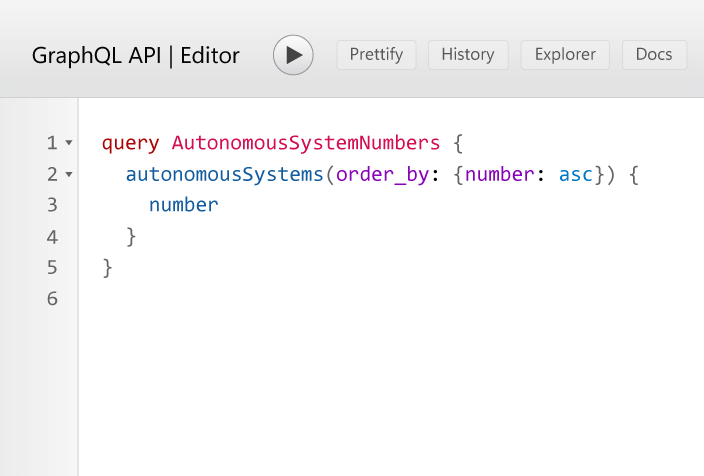Click the order_by argument

point(383,175)
